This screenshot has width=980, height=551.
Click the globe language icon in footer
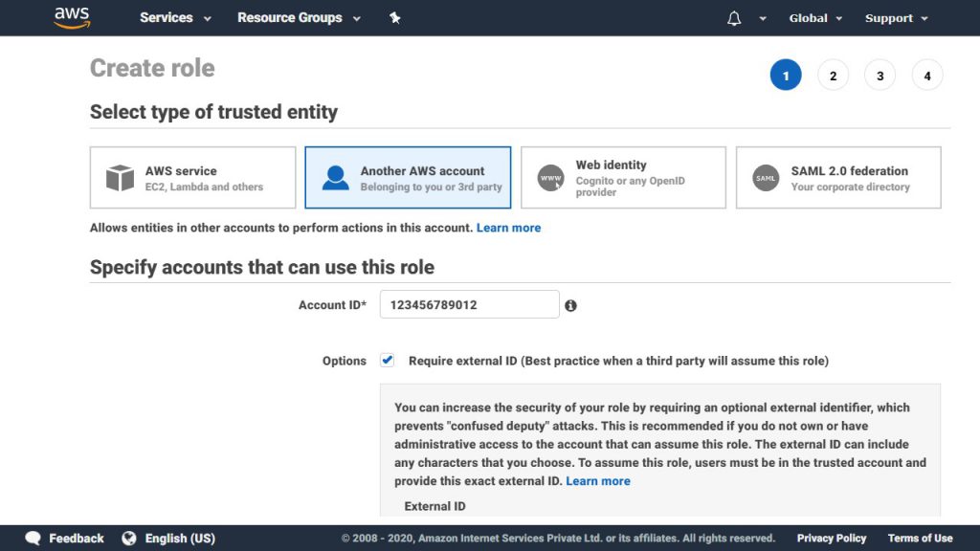[x=129, y=538]
